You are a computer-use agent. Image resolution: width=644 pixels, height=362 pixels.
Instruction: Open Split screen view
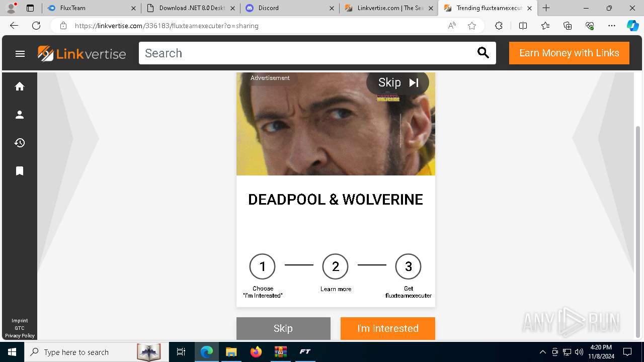tap(523, 26)
